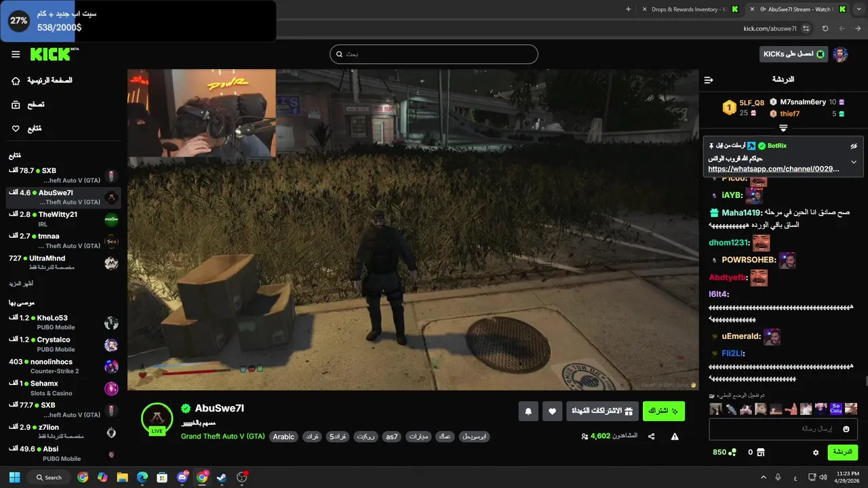The image size is (868, 488).
Task: Click the share icon below the stream
Action: coord(651,436)
